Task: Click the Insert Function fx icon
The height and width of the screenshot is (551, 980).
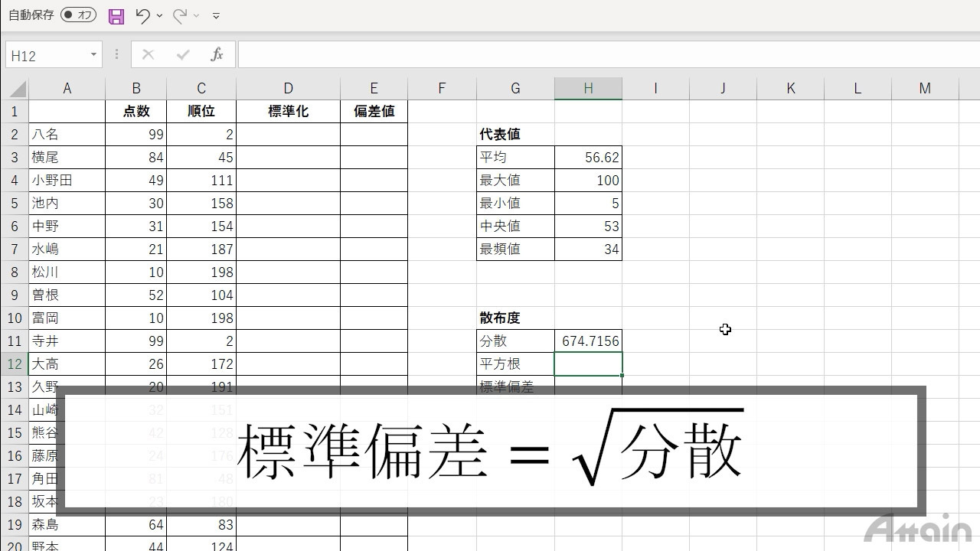Action: click(x=217, y=55)
